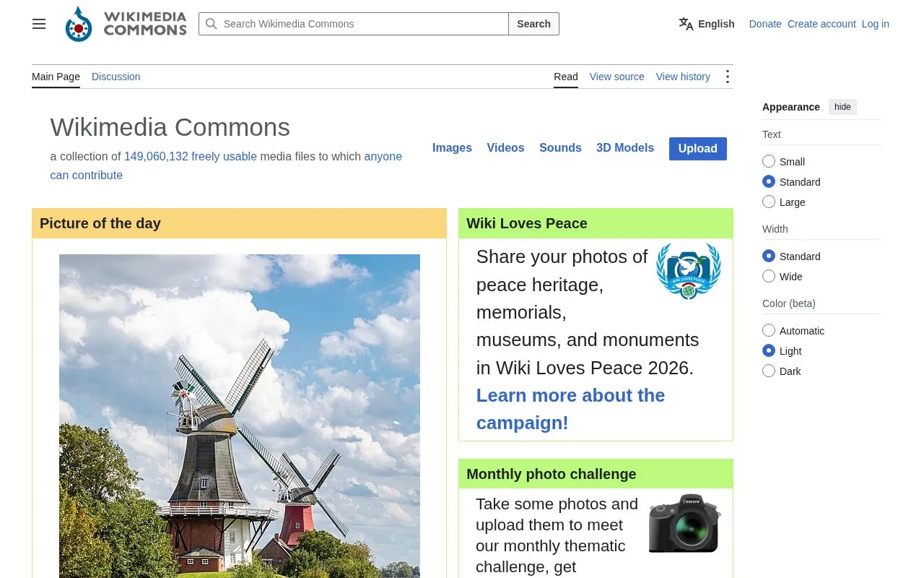Image resolution: width=924 pixels, height=578 pixels.
Task: Click the magnifying glass search icon
Action: pyautogui.click(x=212, y=24)
